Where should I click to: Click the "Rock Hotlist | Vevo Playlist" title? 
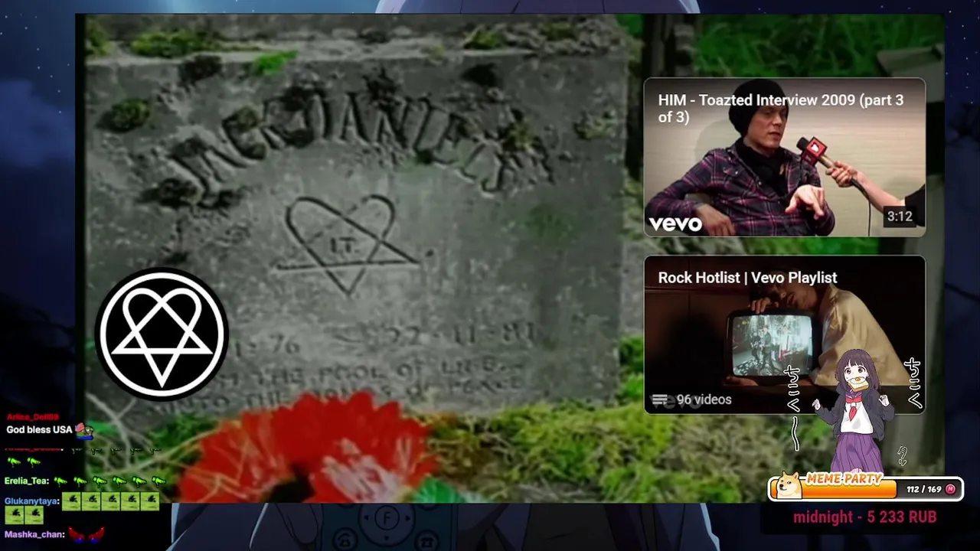click(747, 278)
